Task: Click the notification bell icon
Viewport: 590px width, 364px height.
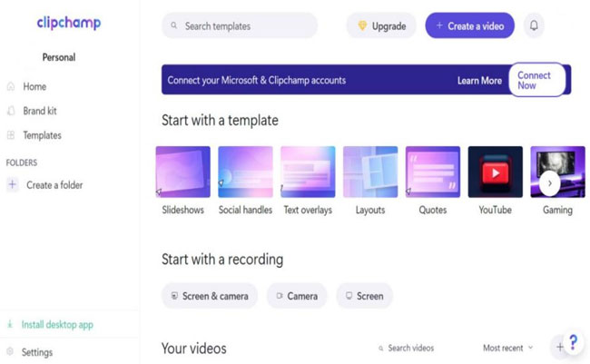Action: 534,25
